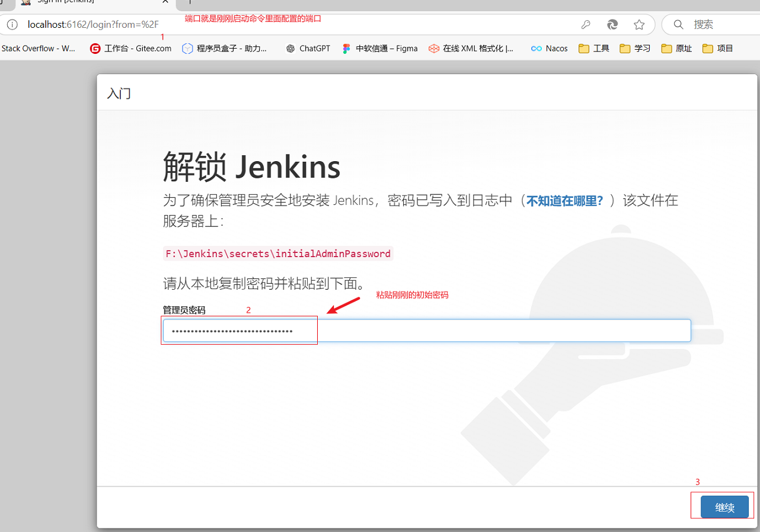The image size is (760, 532).
Task: Open the 程序员盒子 bookmark
Action: pos(225,49)
